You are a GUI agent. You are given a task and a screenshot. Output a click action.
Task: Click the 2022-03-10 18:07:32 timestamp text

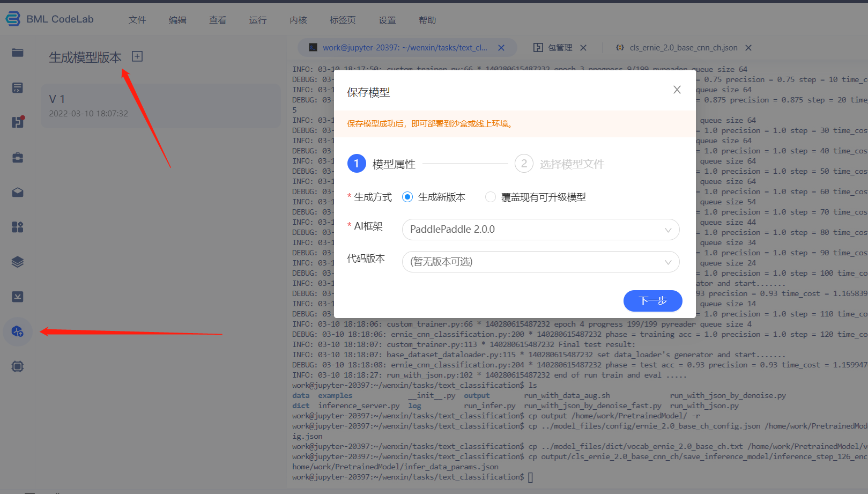tap(88, 114)
